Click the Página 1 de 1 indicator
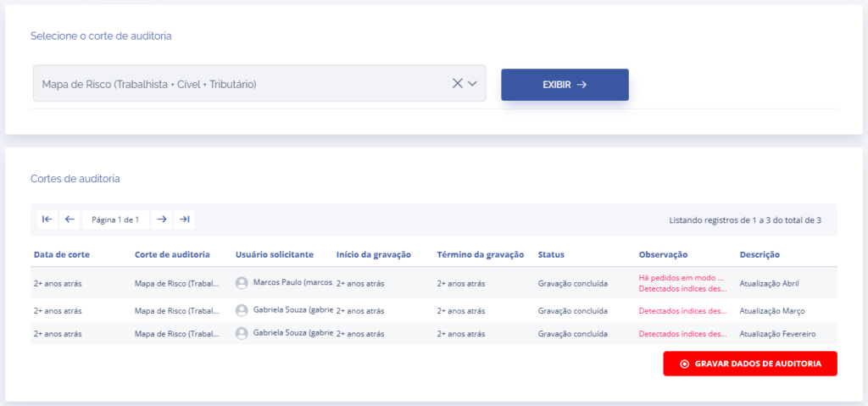 click(x=115, y=220)
